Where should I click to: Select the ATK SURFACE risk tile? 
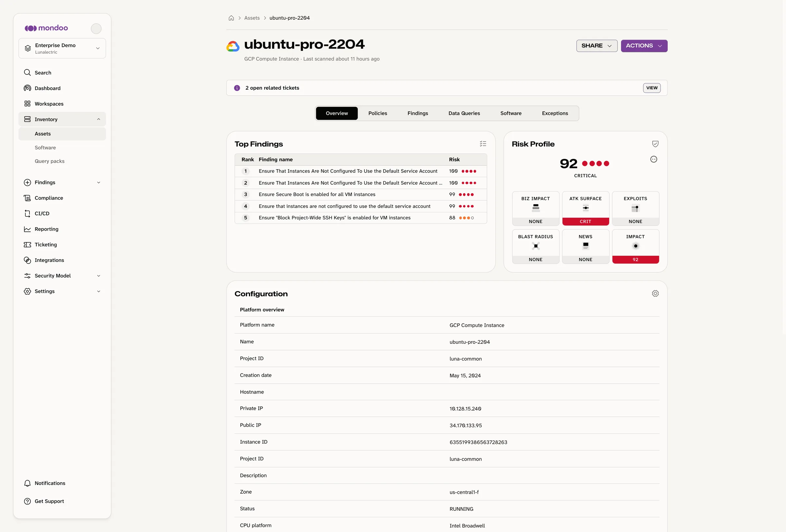586,209
